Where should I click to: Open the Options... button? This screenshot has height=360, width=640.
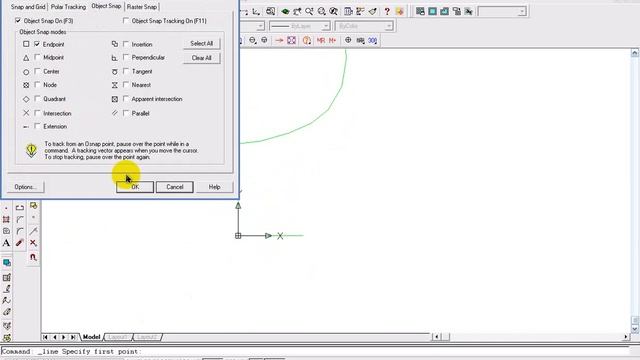tap(25, 187)
